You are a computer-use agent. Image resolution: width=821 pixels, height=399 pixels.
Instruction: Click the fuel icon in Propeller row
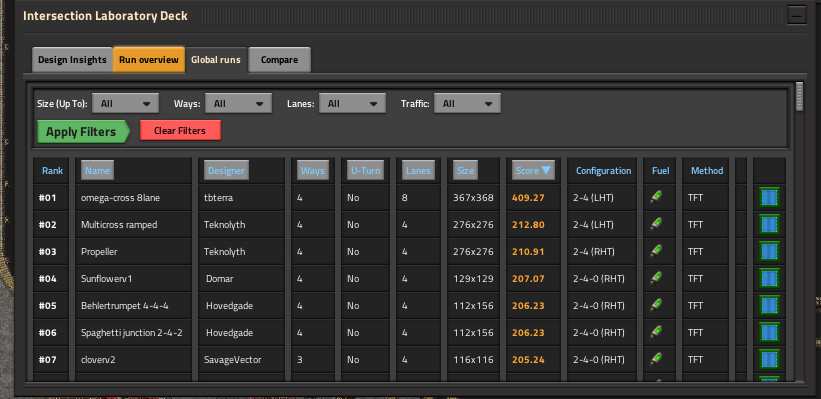pos(656,251)
